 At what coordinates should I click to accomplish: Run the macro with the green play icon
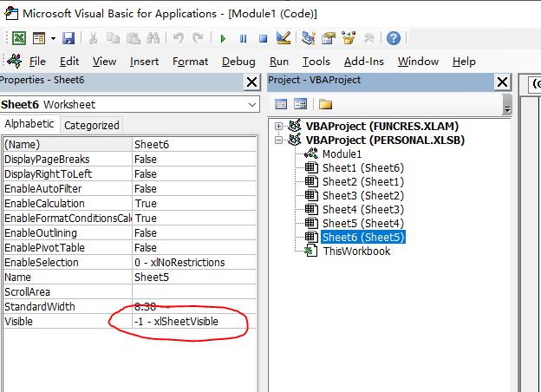[x=223, y=38]
